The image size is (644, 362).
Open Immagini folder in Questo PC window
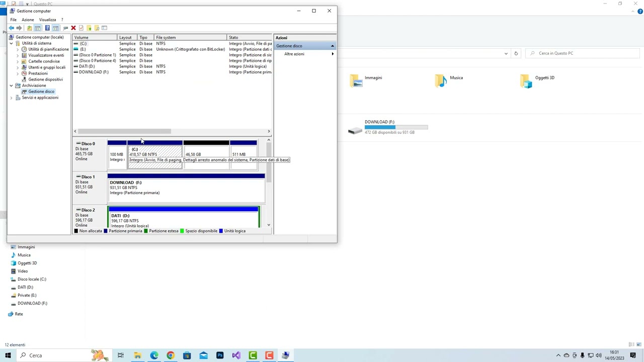pos(366,80)
